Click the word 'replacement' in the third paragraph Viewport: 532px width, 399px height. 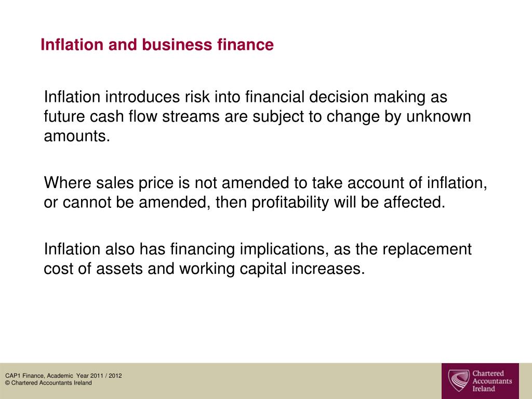tap(427, 249)
